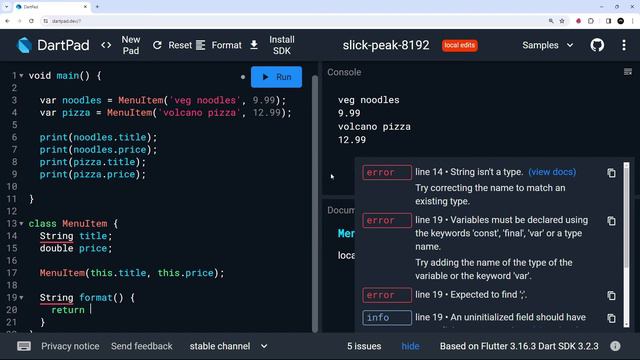Copy the 'uninitialized field' info message
Image resolution: width=640 pixels, height=360 pixels.
pos(611,318)
